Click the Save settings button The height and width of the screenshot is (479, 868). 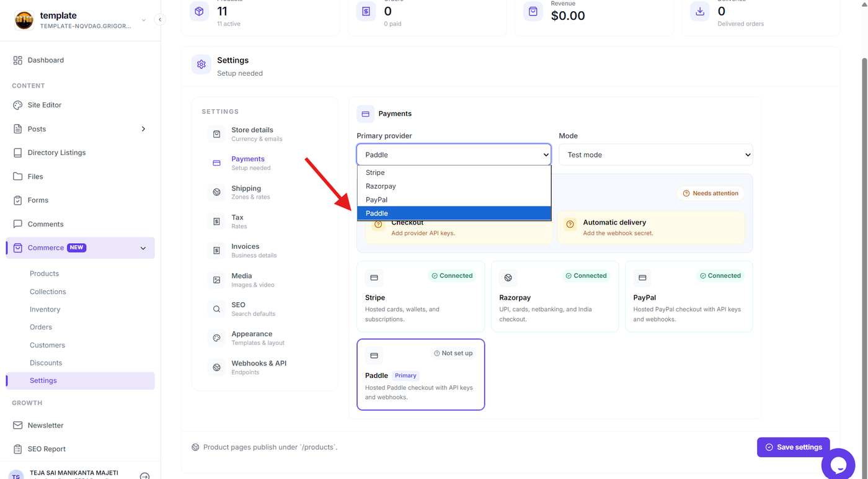click(x=793, y=447)
